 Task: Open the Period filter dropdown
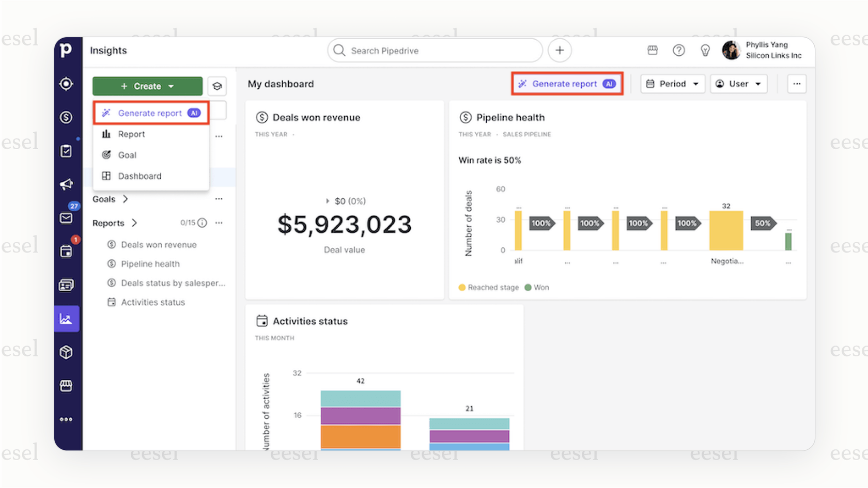pos(672,84)
